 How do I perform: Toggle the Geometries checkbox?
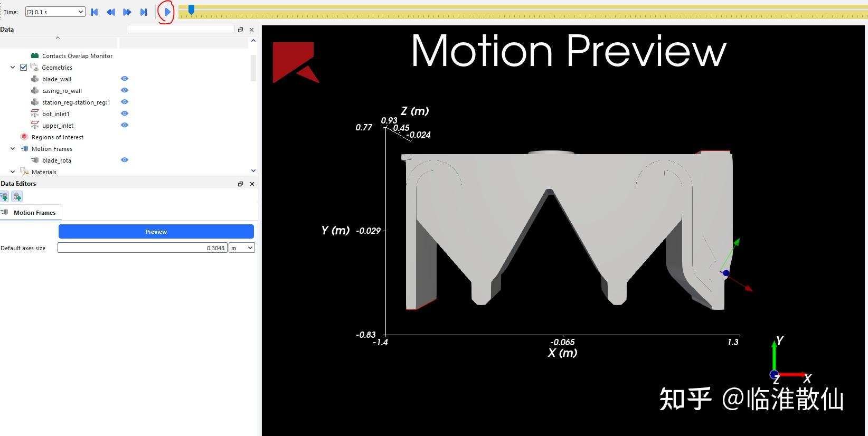(x=23, y=67)
